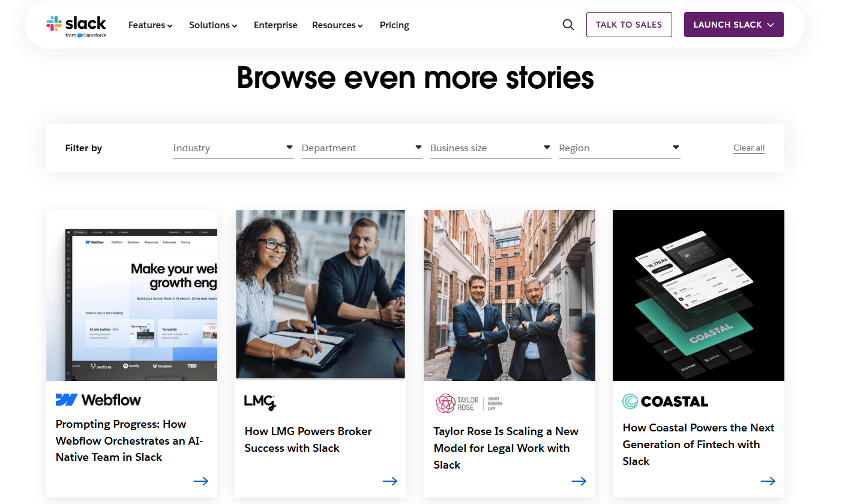Go to the Enterprise page

(x=275, y=25)
